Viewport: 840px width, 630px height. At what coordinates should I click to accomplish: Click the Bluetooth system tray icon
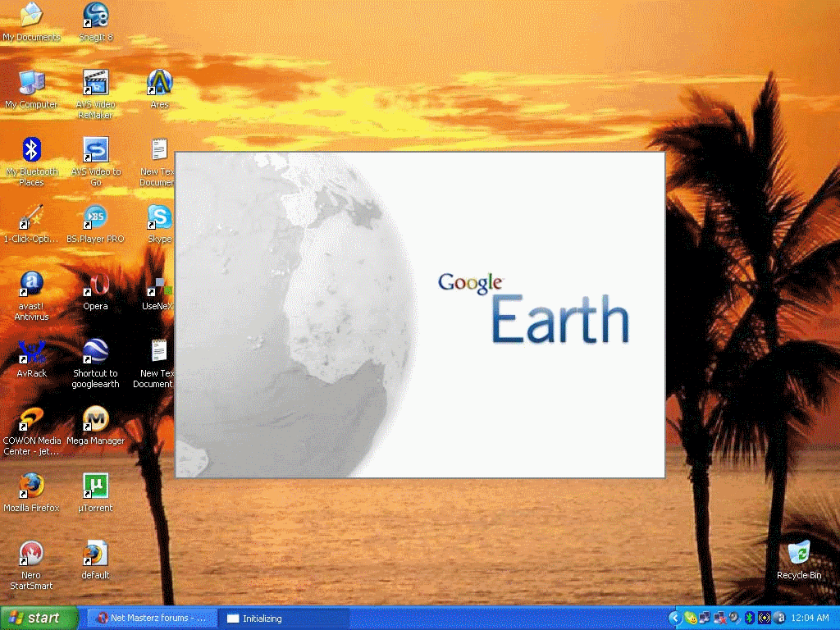749,618
